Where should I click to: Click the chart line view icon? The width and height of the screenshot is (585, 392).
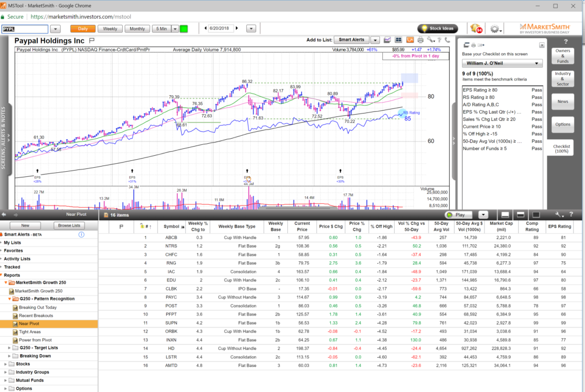click(387, 40)
